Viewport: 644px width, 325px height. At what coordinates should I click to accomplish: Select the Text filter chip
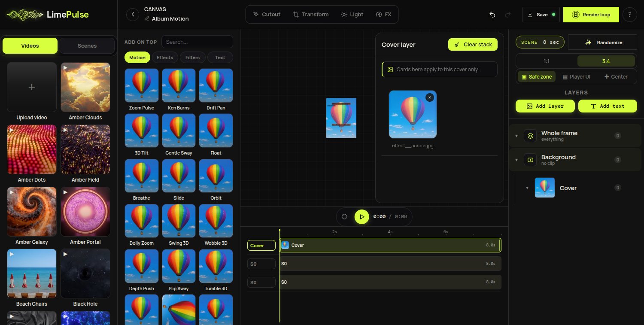click(x=220, y=58)
